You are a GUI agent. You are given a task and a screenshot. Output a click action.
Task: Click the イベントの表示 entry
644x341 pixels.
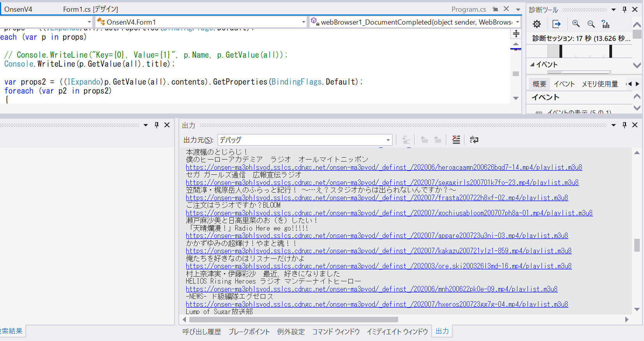[x=579, y=112]
